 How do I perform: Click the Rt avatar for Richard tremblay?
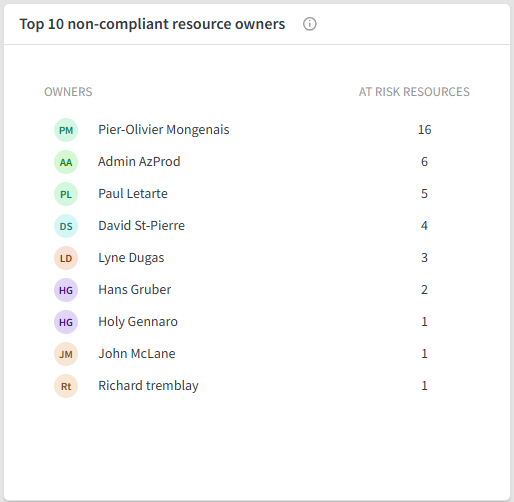click(66, 386)
